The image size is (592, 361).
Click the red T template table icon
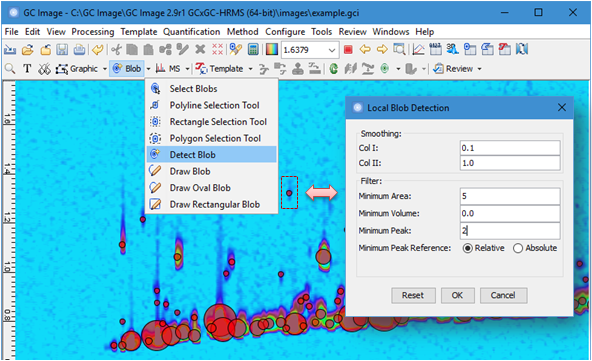(x=505, y=49)
